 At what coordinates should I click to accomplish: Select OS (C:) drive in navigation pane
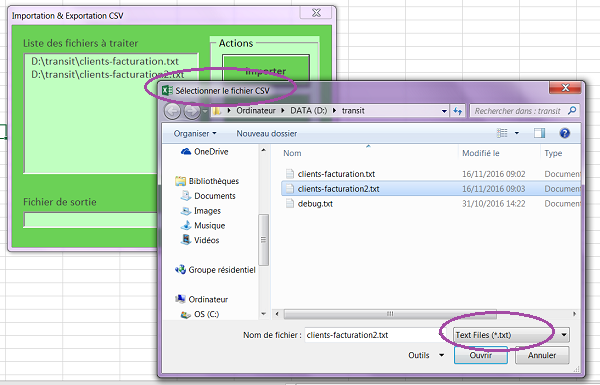(x=200, y=314)
